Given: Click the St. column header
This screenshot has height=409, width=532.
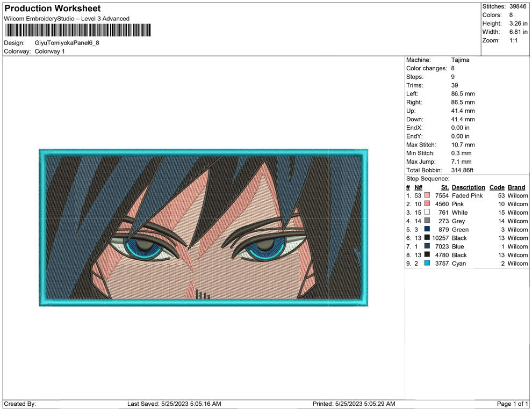Looking at the screenshot, I should (445, 187).
